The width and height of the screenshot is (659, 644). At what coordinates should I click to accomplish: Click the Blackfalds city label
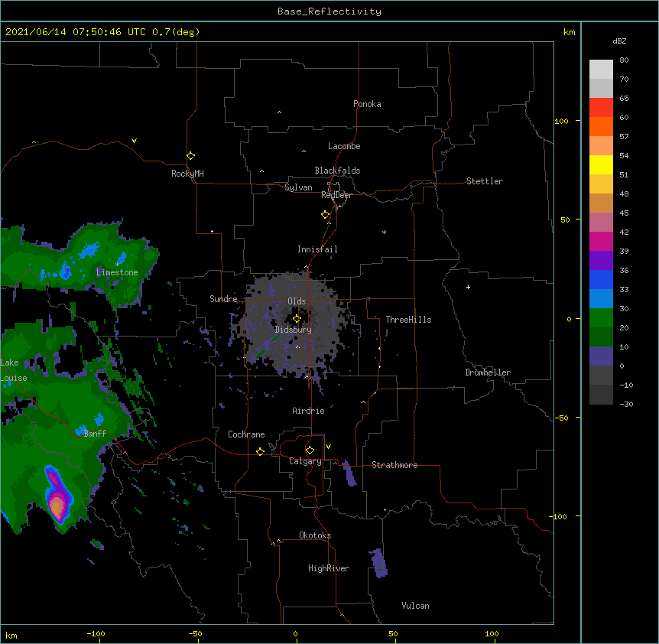[337, 171]
